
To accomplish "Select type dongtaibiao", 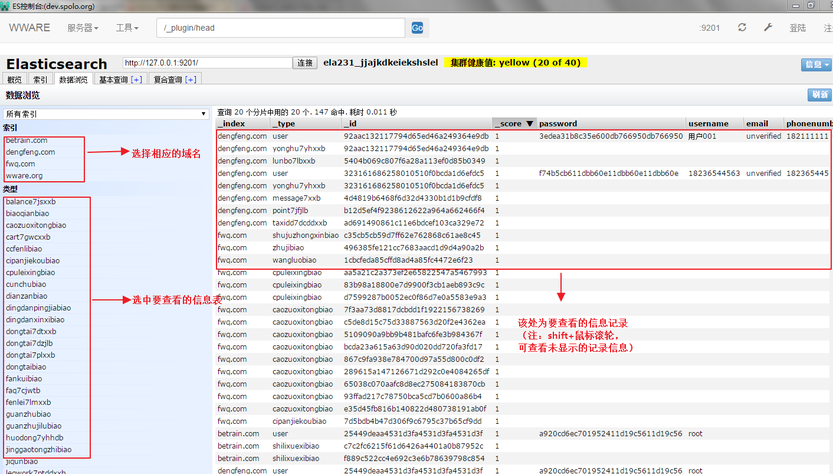I will coord(26,367).
